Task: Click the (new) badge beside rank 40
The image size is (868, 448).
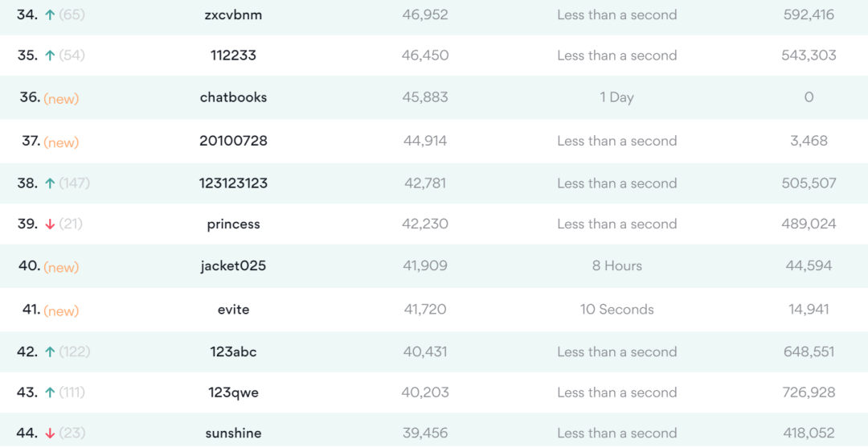Action: coord(61,267)
